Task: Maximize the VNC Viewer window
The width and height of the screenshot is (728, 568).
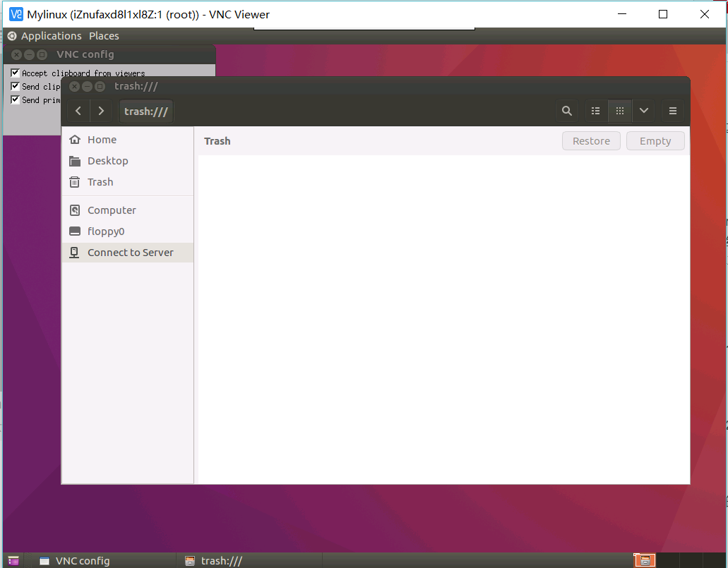Action: (663, 14)
